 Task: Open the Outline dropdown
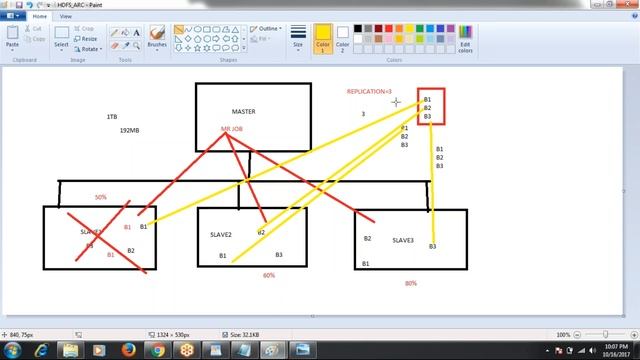[x=266, y=29]
